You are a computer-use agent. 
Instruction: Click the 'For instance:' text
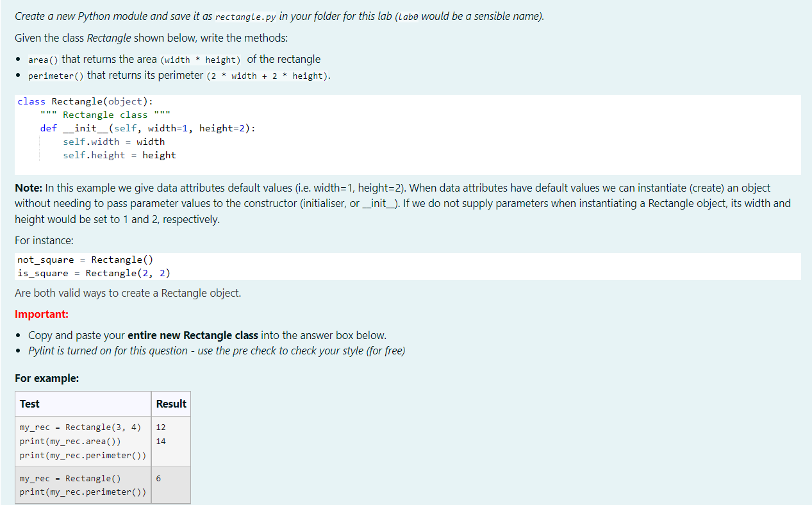[44, 241]
